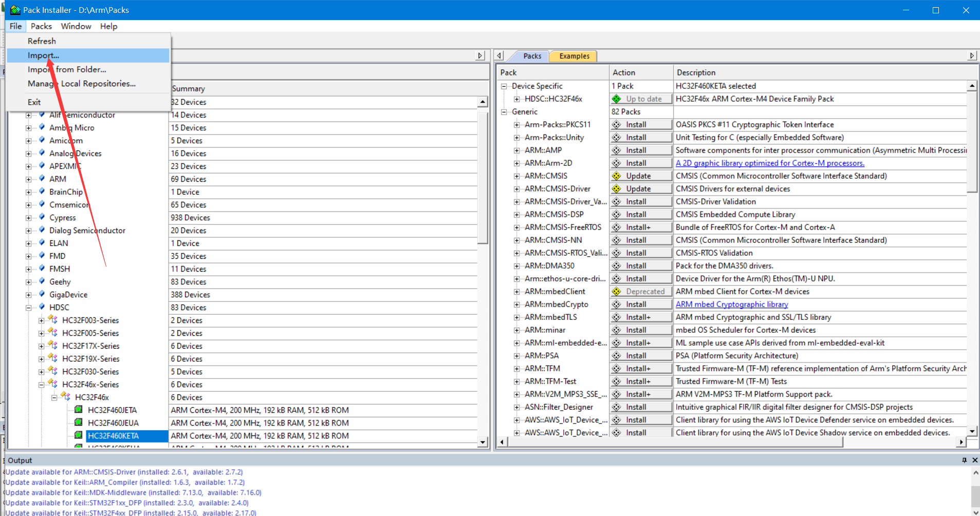Select the Dialog Semiconductor vendor

[x=87, y=231]
